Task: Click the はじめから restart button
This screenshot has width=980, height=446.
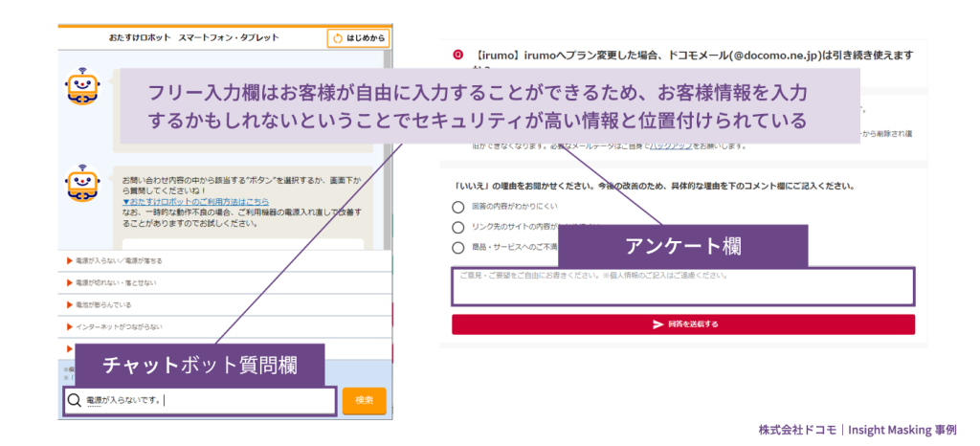Action: point(359,38)
